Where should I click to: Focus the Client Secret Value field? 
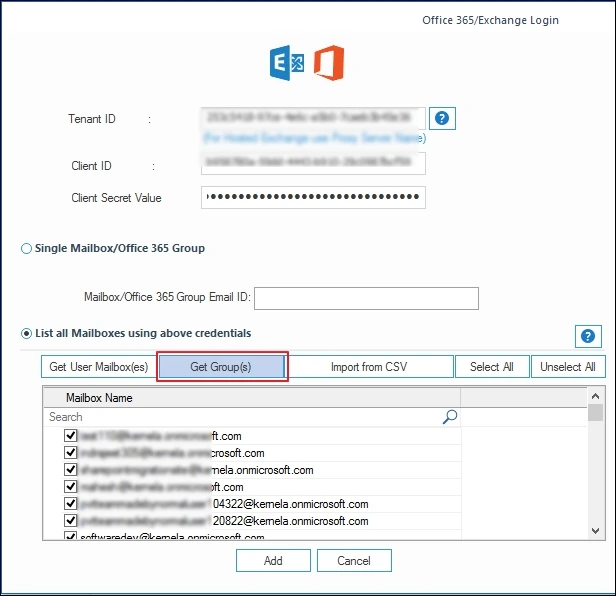pyautogui.click(x=313, y=197)
